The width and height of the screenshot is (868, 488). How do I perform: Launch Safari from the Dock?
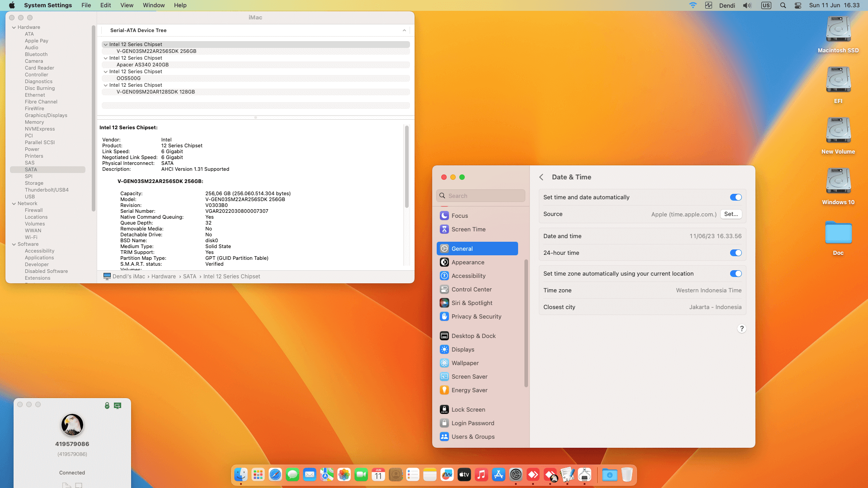coord(275,475)
